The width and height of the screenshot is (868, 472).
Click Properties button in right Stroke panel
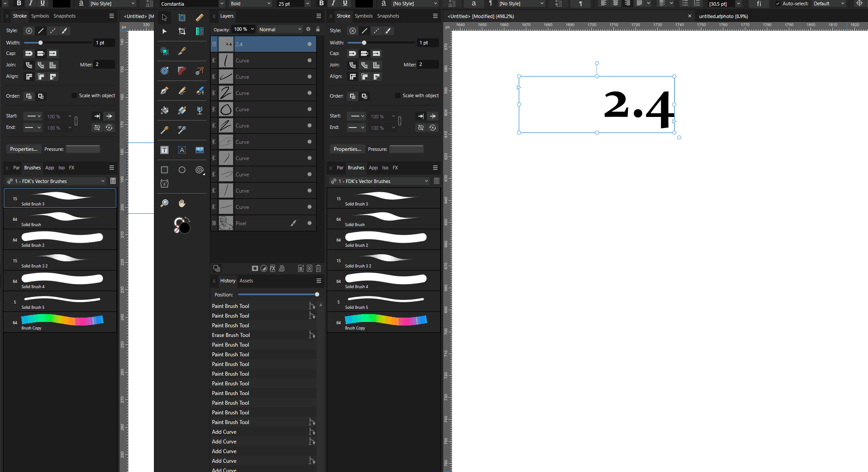pyautogui.click(x=347, y=149)
